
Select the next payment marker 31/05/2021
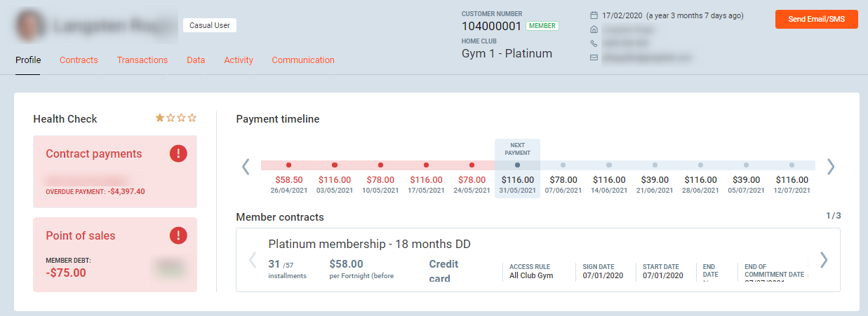tap(517, 165)
